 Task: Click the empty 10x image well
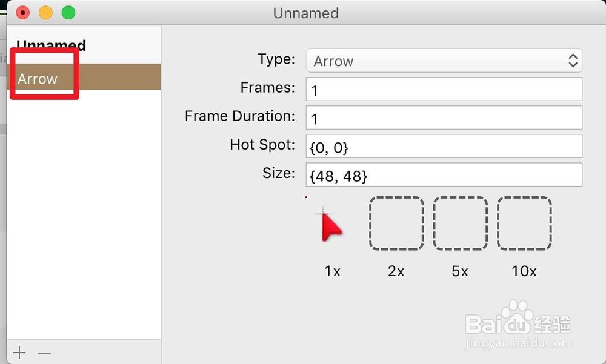tap(524, 223)
